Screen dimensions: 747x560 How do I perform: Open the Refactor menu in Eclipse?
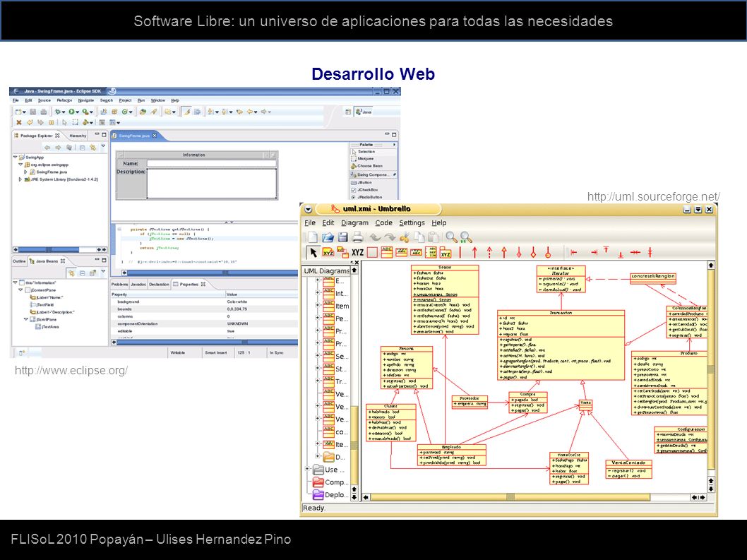64,100
